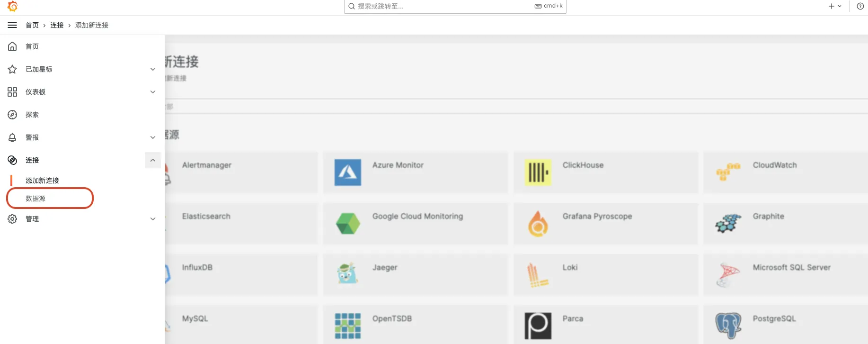Viewport: 868px width, 344px height.
Task: Click 管理 sidebar label
Action: [32, 219]
